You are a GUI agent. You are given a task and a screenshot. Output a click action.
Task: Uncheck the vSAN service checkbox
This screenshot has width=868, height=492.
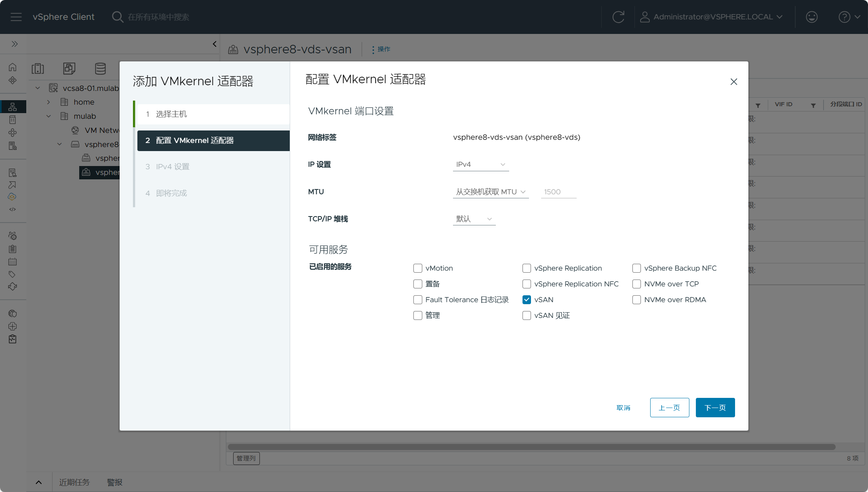[x=527, y=300]
